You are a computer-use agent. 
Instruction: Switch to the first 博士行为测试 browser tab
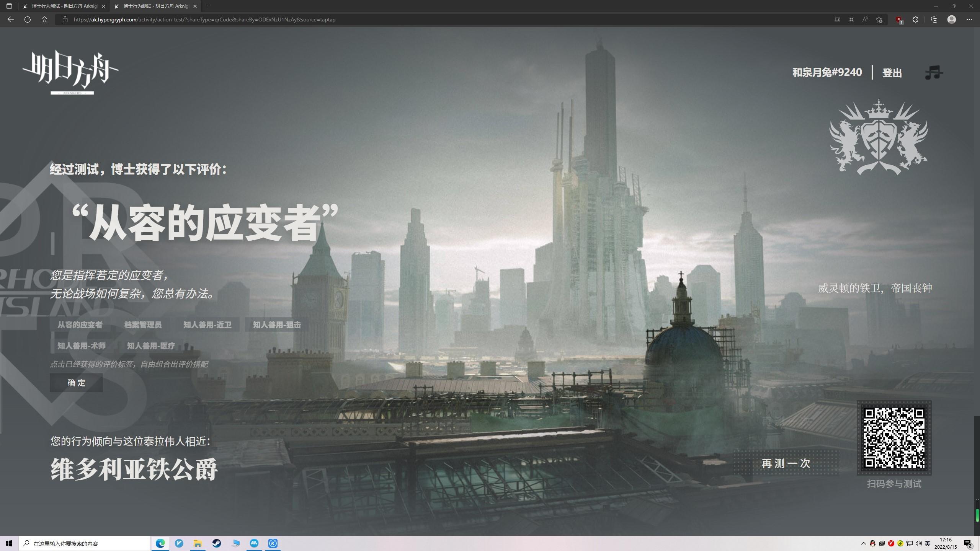tap(63, 6)
